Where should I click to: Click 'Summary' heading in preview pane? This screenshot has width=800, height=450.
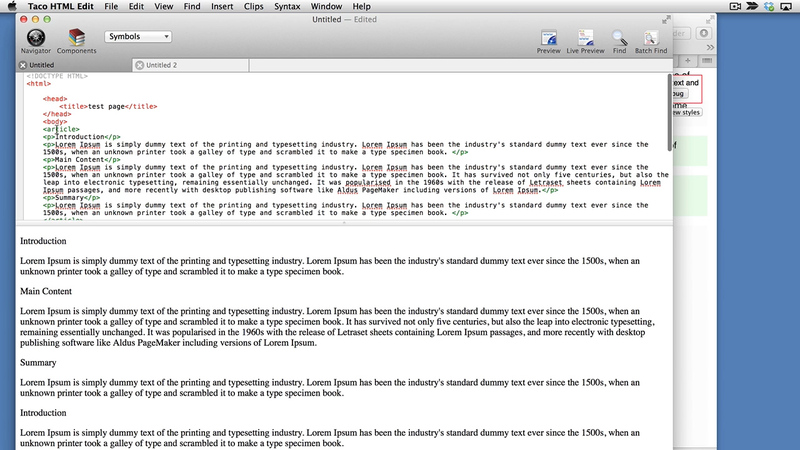[38, 363]
